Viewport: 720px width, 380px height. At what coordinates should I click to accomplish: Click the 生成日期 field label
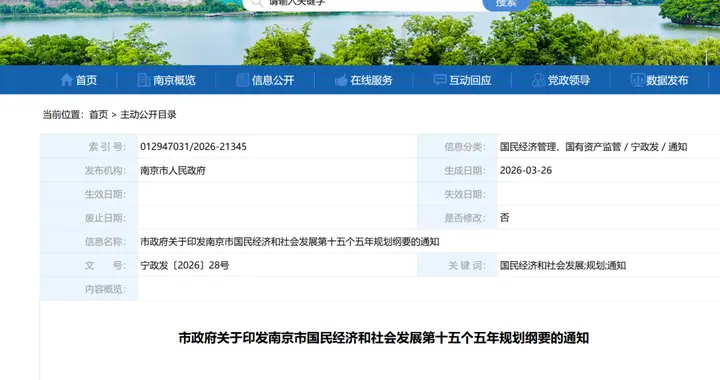465,171
